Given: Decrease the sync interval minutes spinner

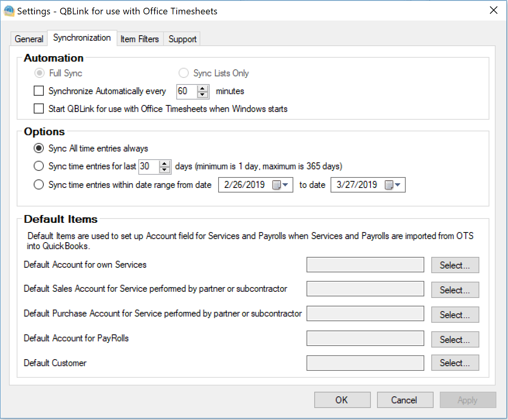Looking at the screenshot, I should tap(202, 95).
